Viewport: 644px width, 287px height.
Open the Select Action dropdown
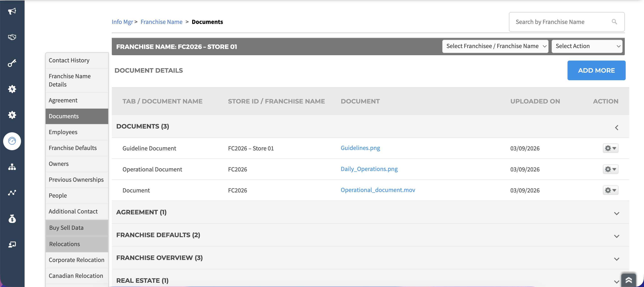point(587,46)
